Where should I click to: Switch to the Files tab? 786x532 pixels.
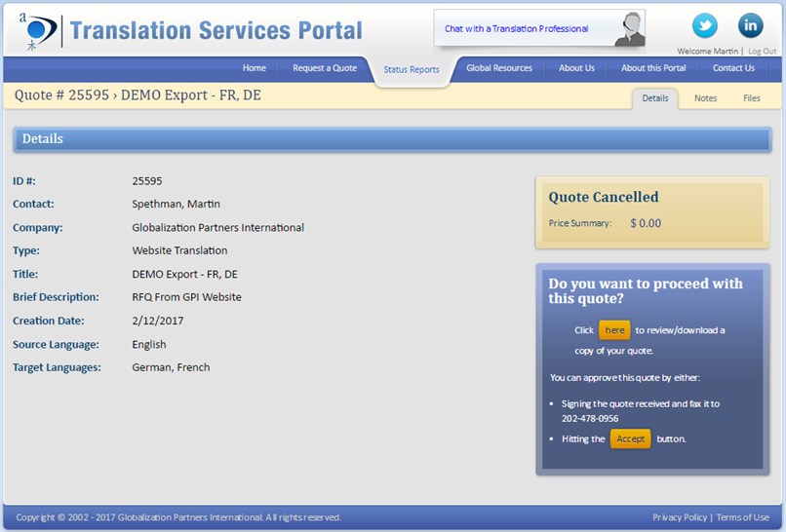751,98
